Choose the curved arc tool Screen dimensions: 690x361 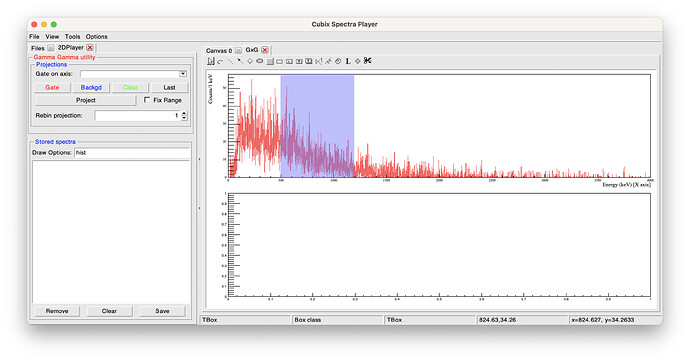pos(220,61)
